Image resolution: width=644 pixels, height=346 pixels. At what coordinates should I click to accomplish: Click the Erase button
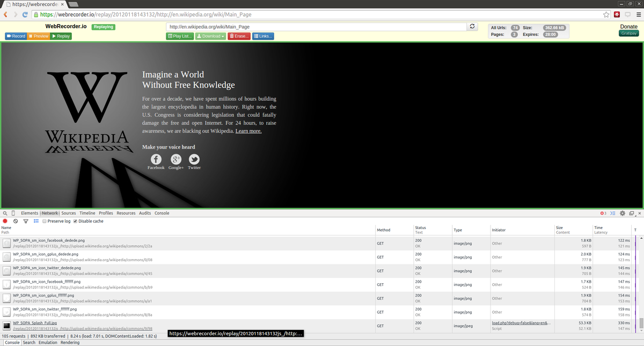coord(239,36)
